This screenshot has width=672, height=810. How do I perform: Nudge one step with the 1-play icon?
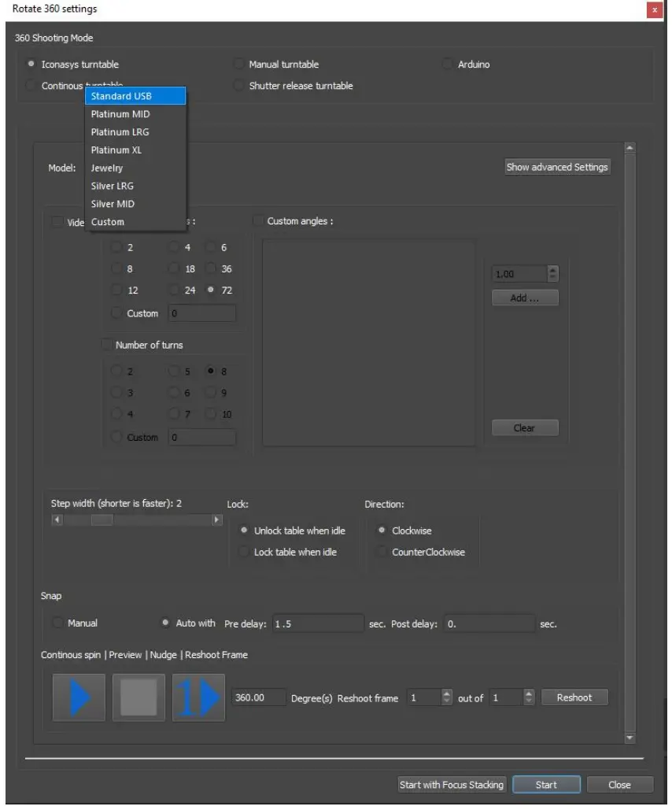(198, 697)
